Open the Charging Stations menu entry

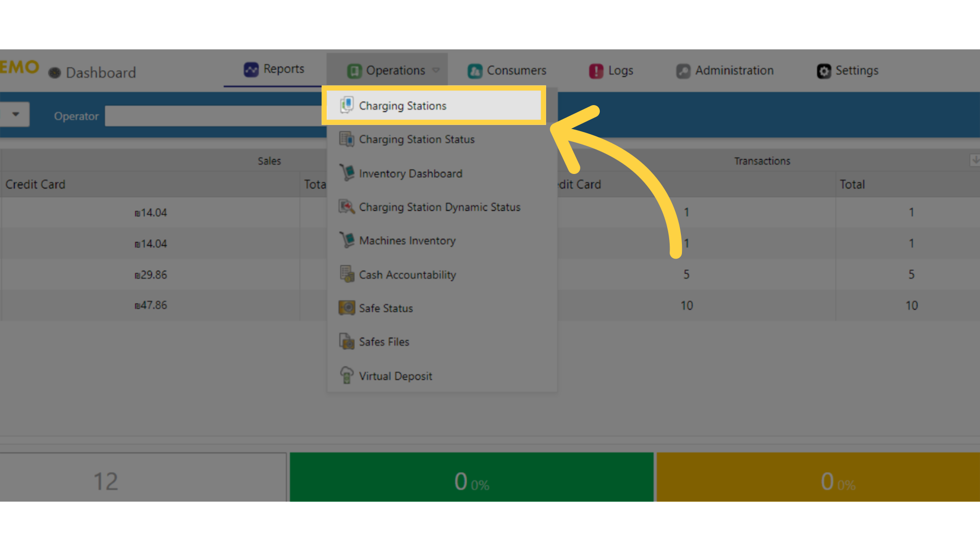(434, 106)
